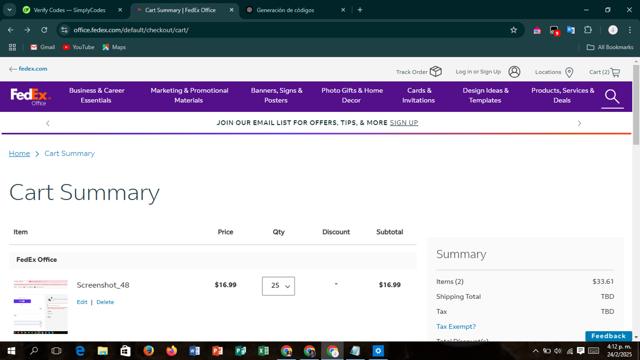Click the fedex.com back link
Viewport: 640px width, 360px height.
click(28, 69)
